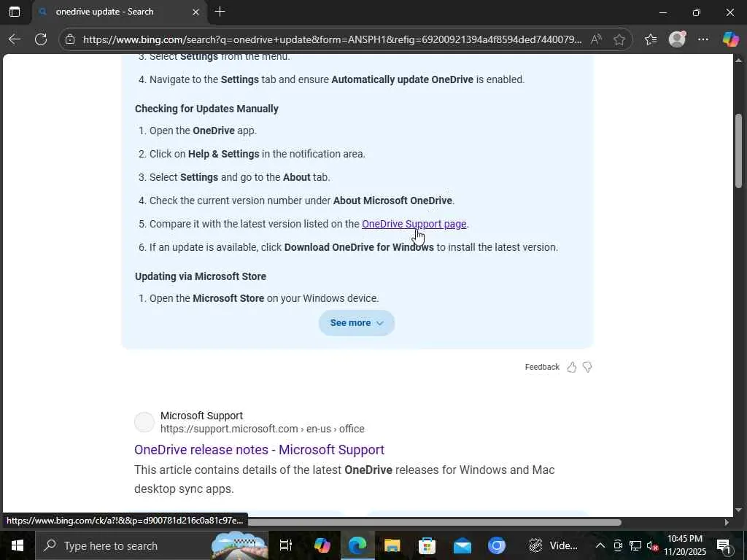747x560 pixels.
Task: Open OneDrive release notes result
Action: pyautogui.click(x=259, y=449)
